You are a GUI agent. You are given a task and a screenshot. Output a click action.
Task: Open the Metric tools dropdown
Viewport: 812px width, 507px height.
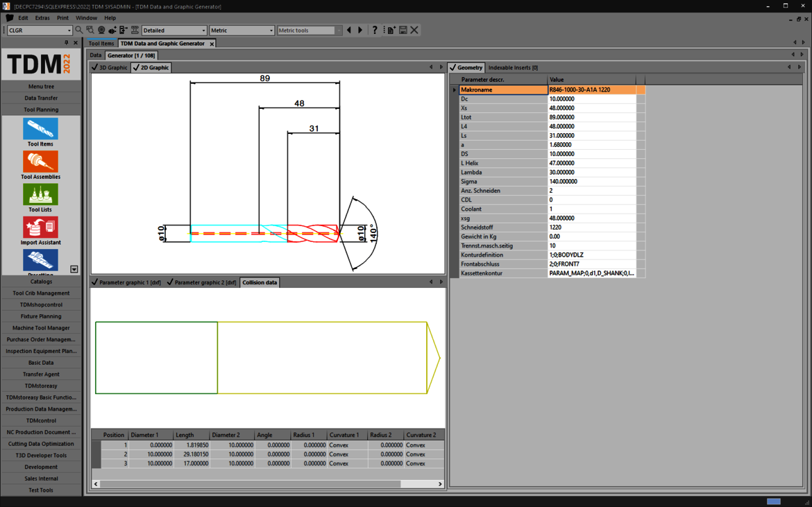click(x=339, y=31)
